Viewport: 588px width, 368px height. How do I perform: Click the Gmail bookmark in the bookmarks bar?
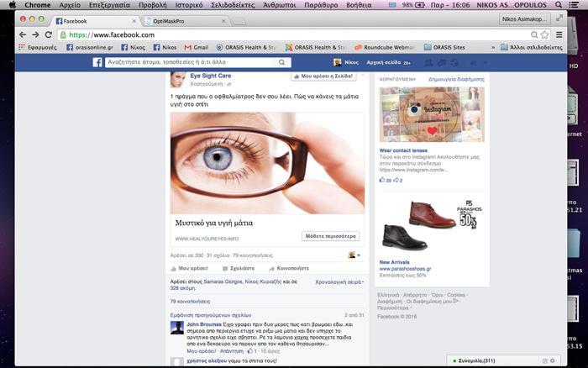point(197,48)
